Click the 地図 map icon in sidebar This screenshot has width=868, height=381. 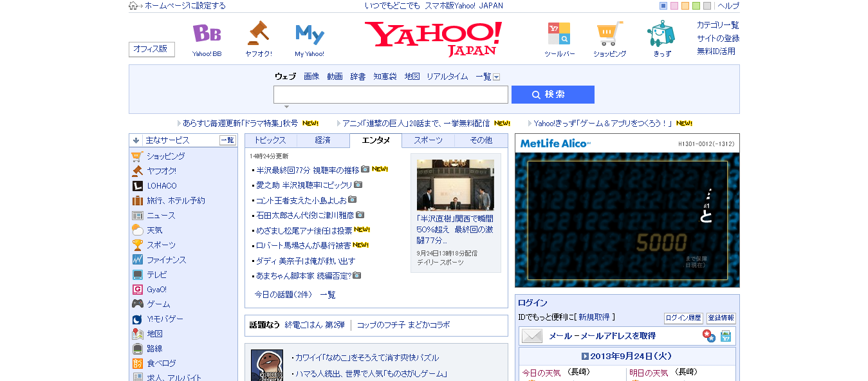137,334
